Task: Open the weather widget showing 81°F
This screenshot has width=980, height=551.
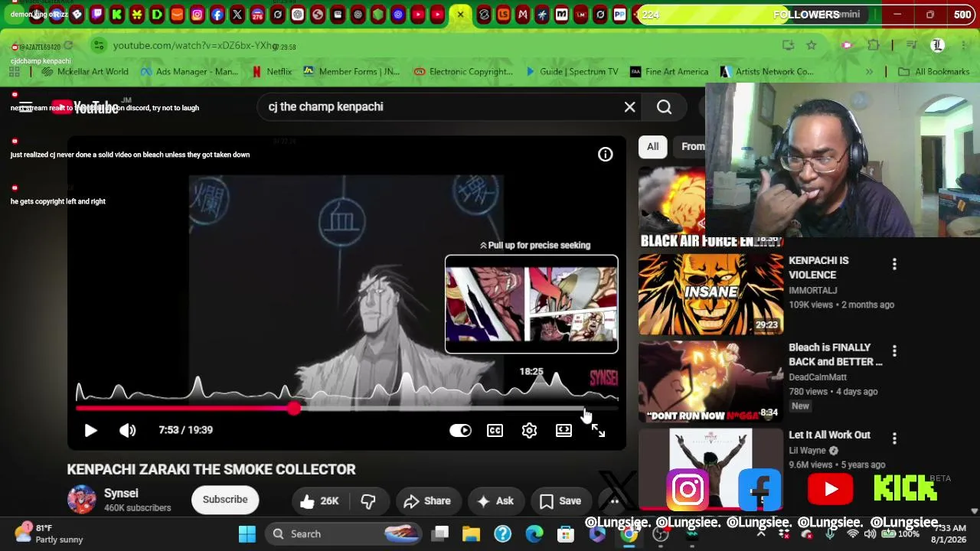Action: 48,534
